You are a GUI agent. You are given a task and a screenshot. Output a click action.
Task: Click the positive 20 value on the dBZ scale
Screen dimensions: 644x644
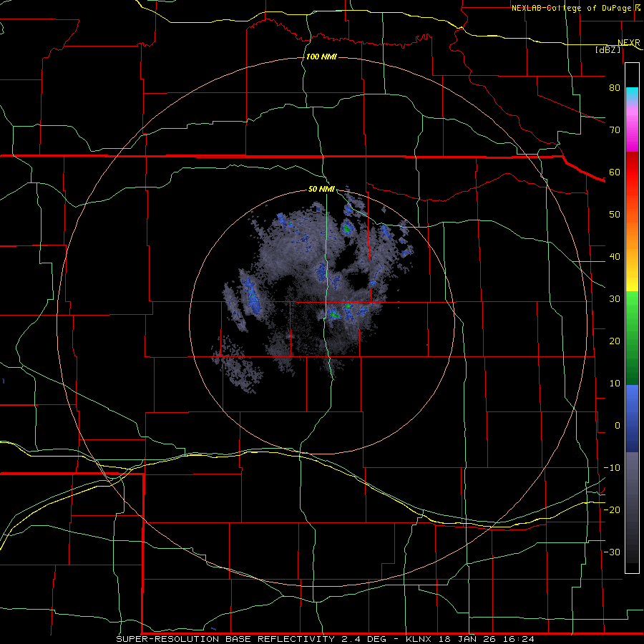tap(615, 341)
